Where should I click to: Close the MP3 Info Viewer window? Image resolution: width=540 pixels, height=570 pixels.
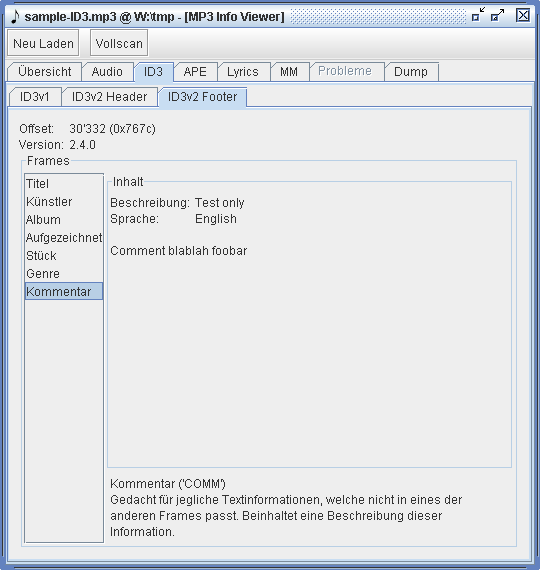(x=523, y=15)
